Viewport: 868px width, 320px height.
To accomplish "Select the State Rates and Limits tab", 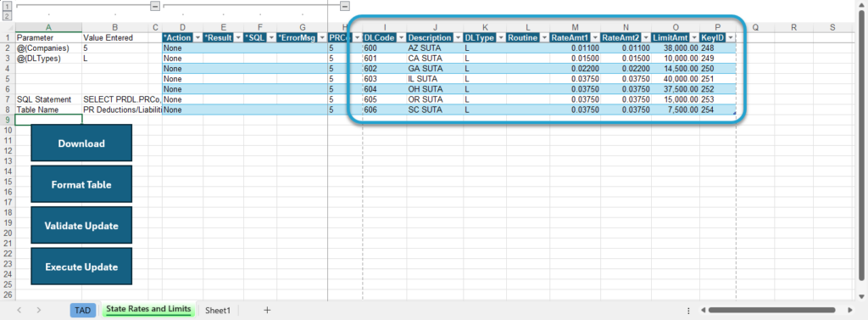I will (x=148, y=310).
